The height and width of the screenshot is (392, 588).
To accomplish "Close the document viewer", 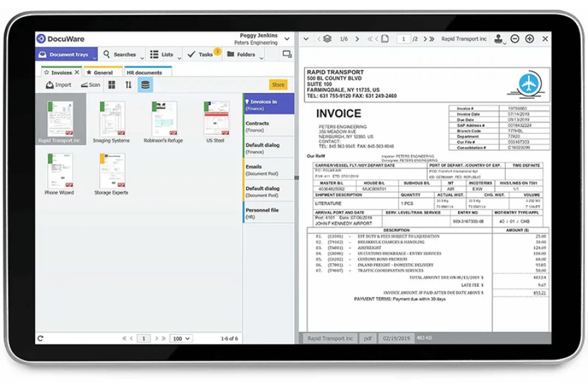I will 546,39.
